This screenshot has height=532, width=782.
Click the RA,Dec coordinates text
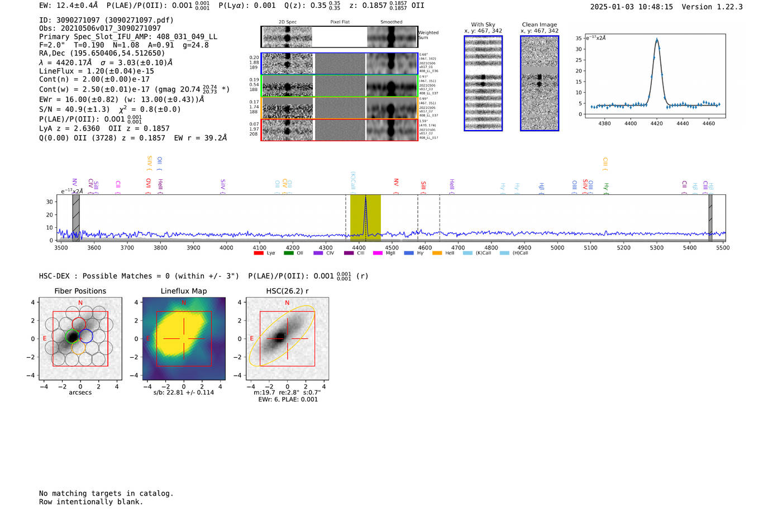102,54
